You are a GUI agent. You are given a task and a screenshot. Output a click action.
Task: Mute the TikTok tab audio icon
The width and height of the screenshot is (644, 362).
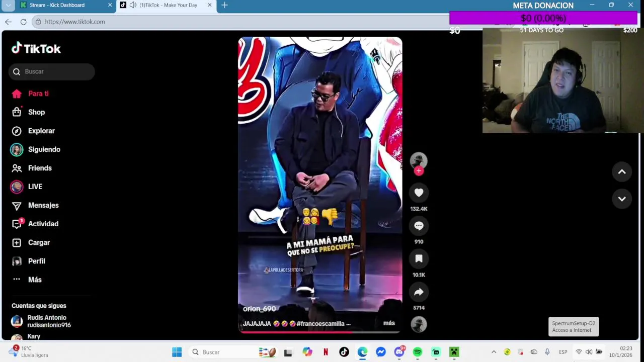click(x=133, y=5)
